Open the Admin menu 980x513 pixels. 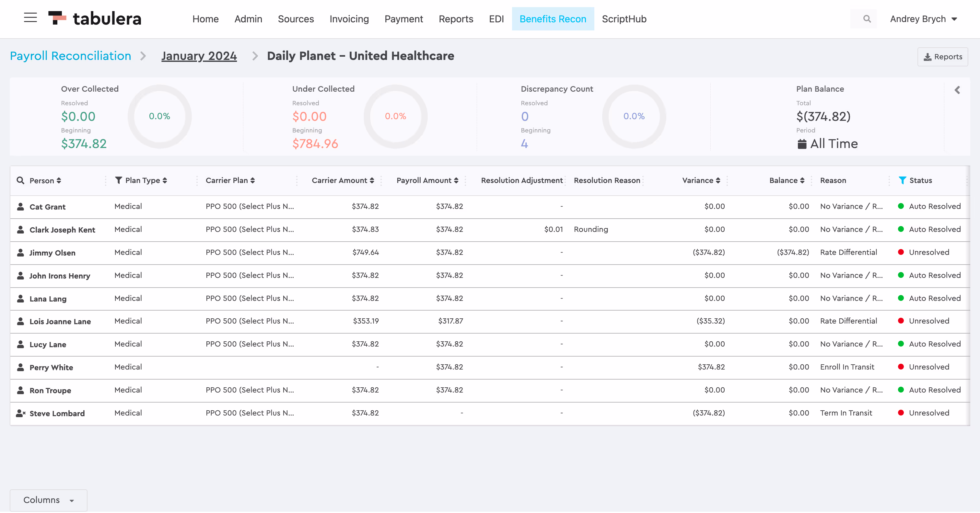coord(248,19)
